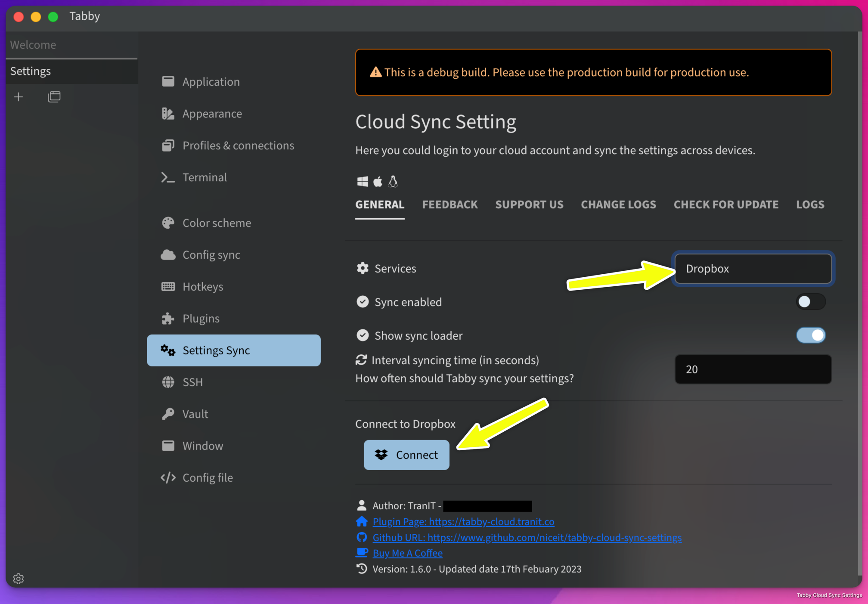This screenshot has height=604, width=868.
Task: Click the SSH globe icon
Action: tap(168, 382)
